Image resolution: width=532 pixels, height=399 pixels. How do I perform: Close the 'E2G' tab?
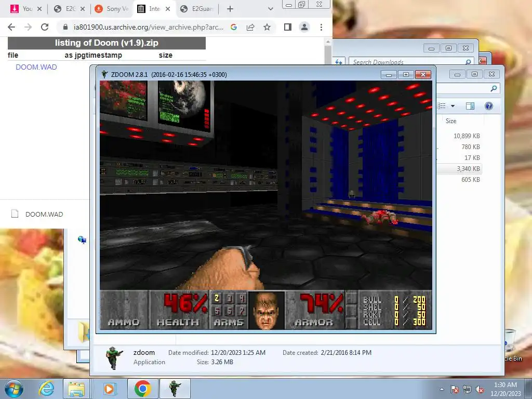tap(83, 9)
